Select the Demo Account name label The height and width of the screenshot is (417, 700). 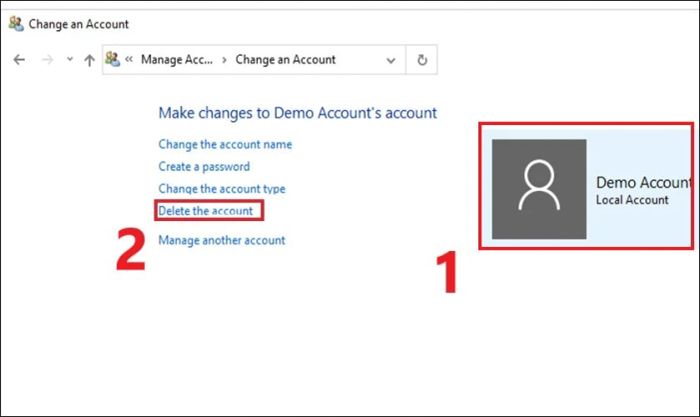[643, 182]
